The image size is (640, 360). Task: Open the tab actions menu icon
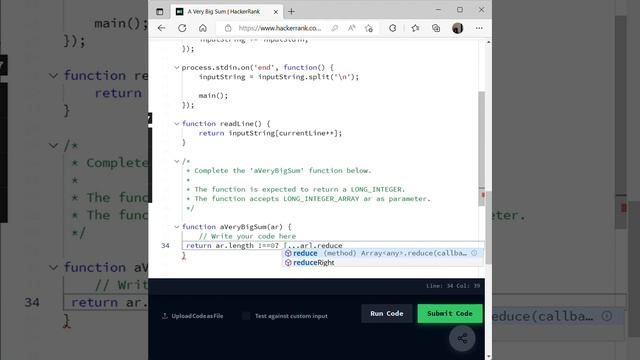pyautogui.click(x=160, y=11)
